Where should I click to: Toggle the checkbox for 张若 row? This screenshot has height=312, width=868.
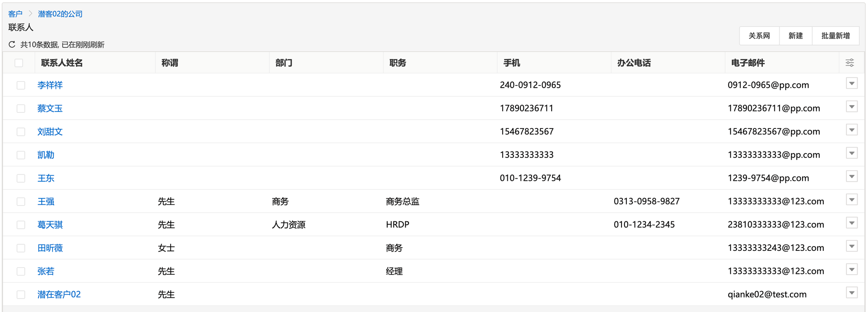tap(21, 271)
